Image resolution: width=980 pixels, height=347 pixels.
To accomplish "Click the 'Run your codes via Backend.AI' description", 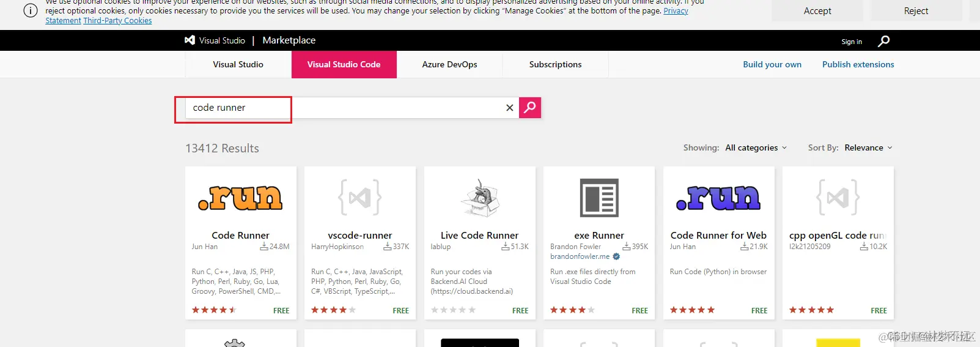I will click(472, 282).
